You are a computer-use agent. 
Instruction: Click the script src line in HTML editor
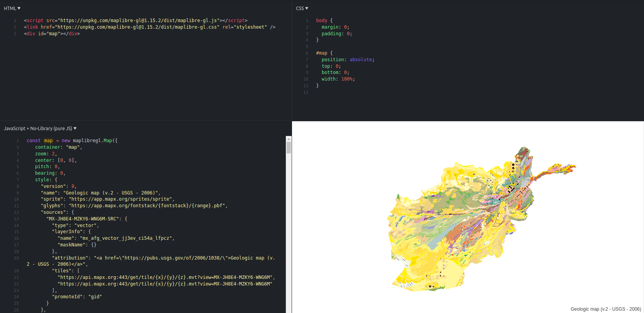pos(136,21)
